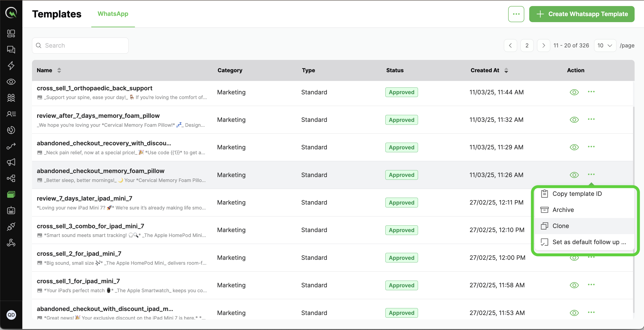The height and width of the screenshot is (330, 644).
Task: View review_after_7_days_memory_foam_pillow using the eye icon
Action: (574, 120)
